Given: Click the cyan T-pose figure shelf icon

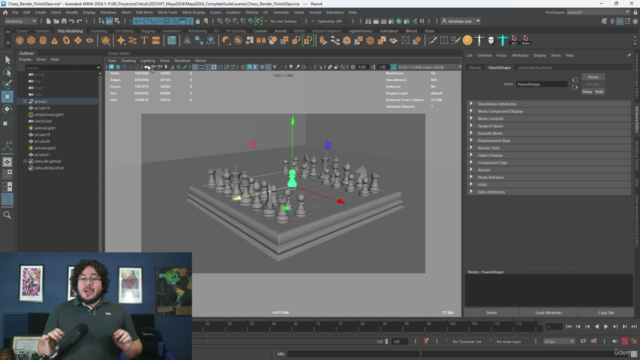Looking at the screenshot, I should tap(503, 40).
